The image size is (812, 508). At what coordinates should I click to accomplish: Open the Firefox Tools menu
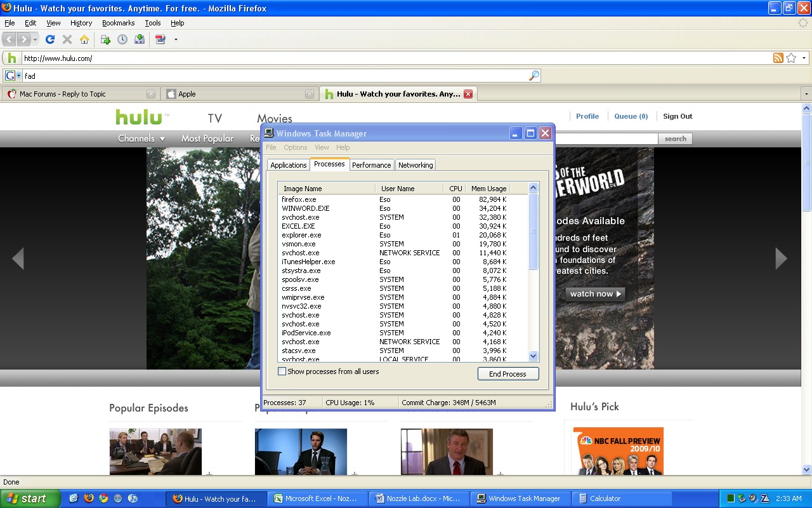coord(153,23)
